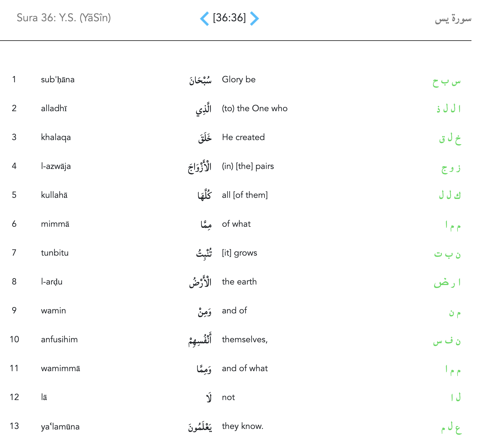The height and width of the screenshot is (448, 478).
Task: Open Sura 36: Y.S. (YāSīn) title
Action: pyautogui.click(x=64, y=18)
